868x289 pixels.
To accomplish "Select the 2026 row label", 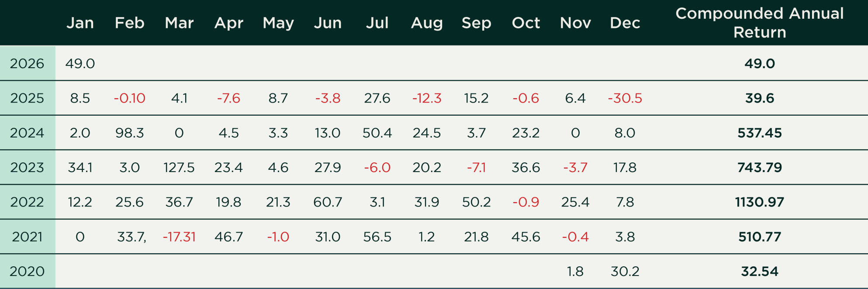I will point(27,64).
